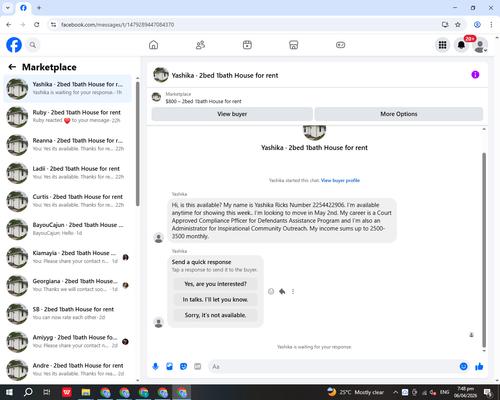Viewport: 500px width, 400px height.
Task: Click the back arrow beside Marketplace
Action: click(12, 67)
